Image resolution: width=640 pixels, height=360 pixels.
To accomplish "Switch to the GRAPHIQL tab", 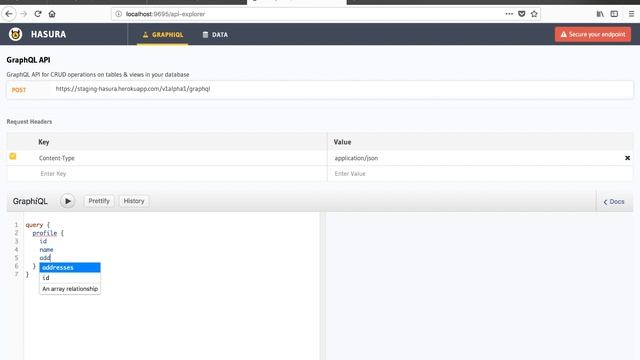I will point(162,35).
